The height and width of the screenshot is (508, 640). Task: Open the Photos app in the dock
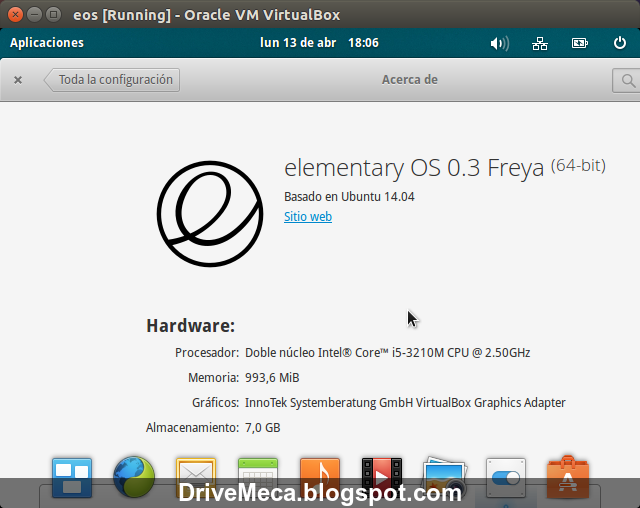pyautogui.click(x=444, y=478)
